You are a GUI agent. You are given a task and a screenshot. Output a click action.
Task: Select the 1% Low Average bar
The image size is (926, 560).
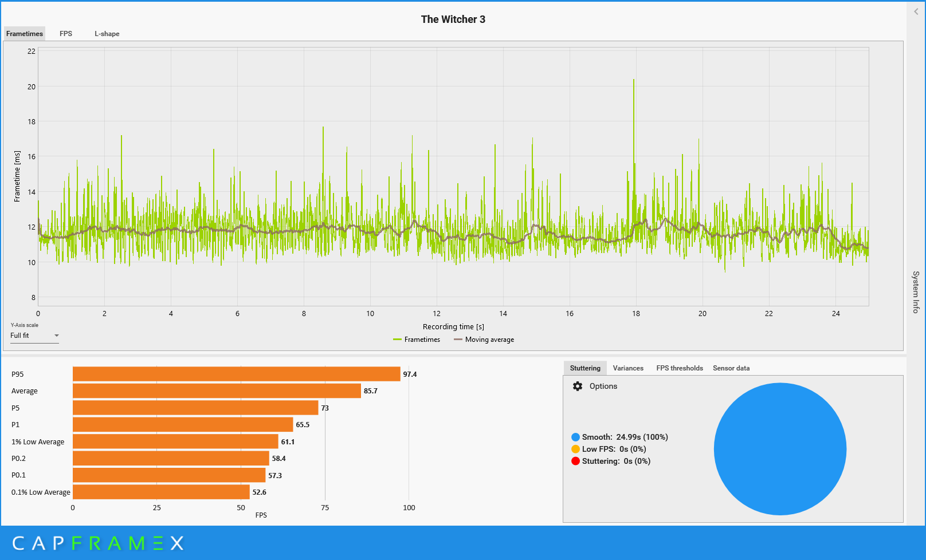point(175,441)
